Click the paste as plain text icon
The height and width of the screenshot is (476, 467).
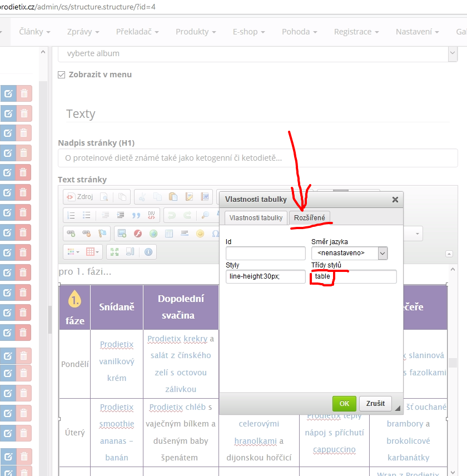click(188, 197)
